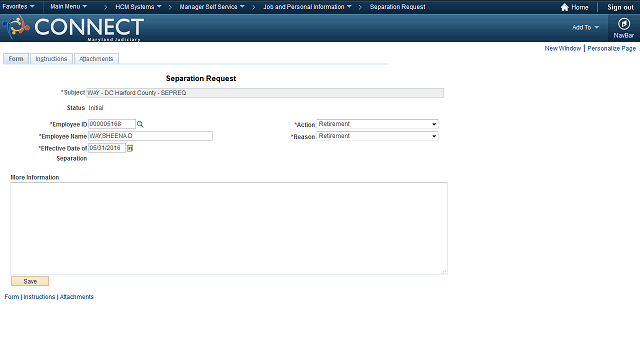This screenshot has height=360, width=640.
Task: Open the New Window link
Action: [562, 48]
